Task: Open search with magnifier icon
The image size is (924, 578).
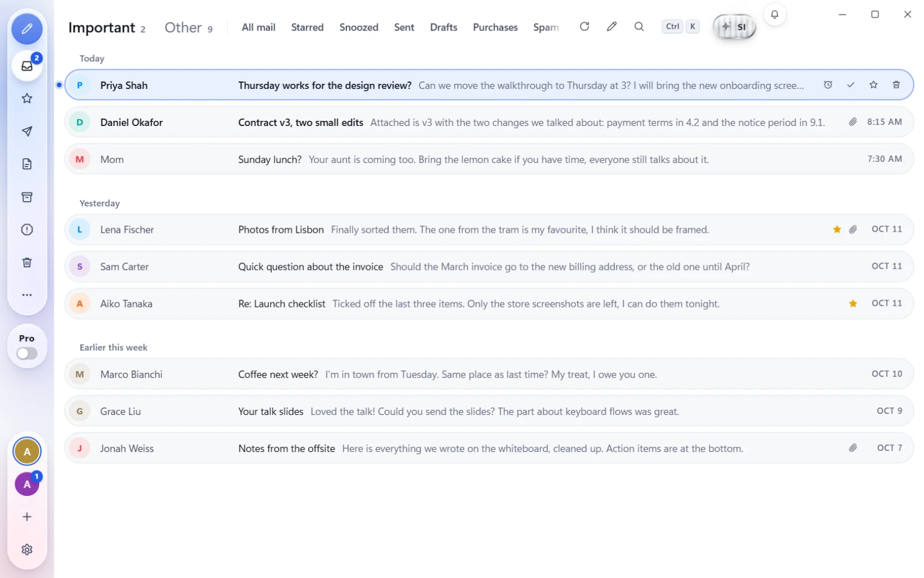Action: (639, 27)
